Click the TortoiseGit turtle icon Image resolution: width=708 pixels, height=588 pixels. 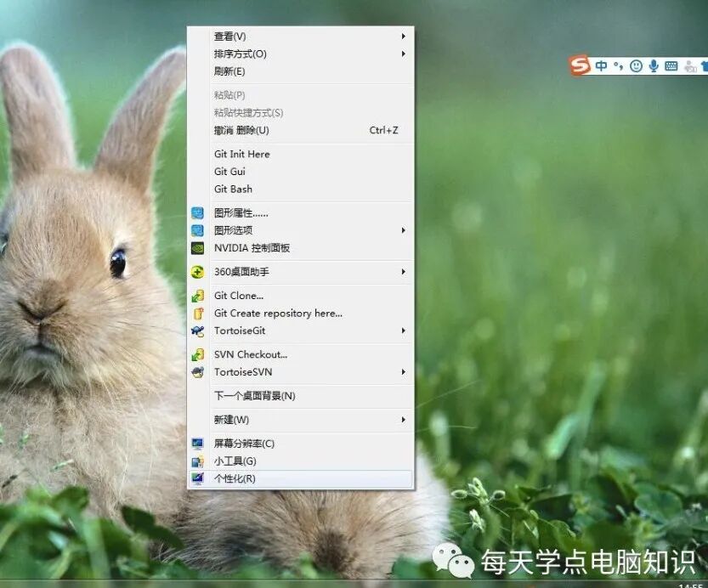click(198, 331)
